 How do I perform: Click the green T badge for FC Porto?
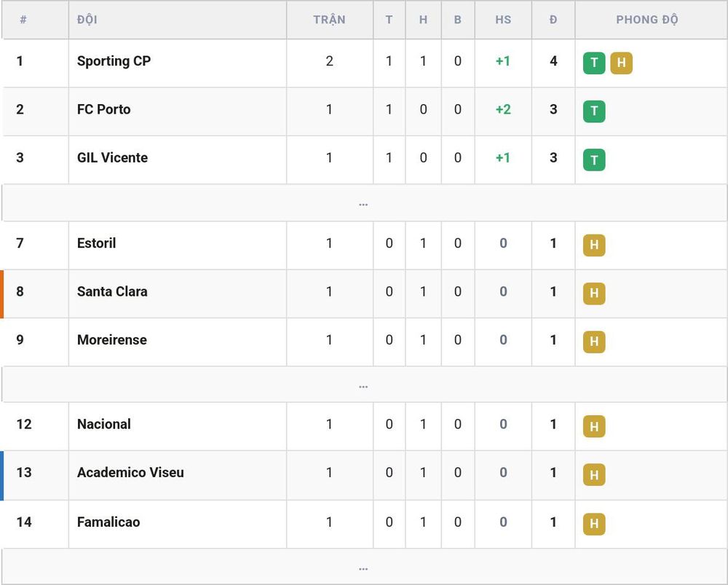pyautogui.click(x=594, y=111)
